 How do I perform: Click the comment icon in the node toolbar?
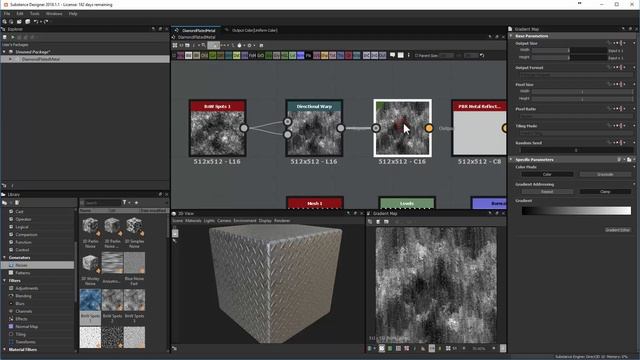[392, 55]
